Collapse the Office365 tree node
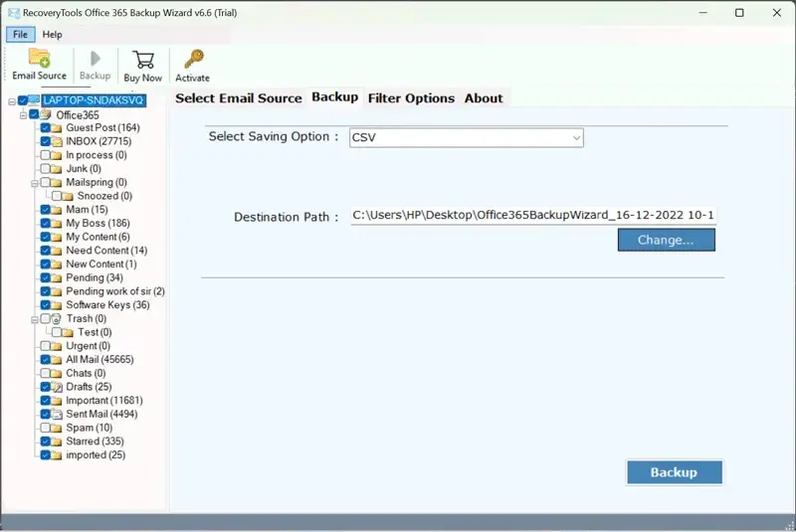Viewport: 796px width, 532px height. 23,115
